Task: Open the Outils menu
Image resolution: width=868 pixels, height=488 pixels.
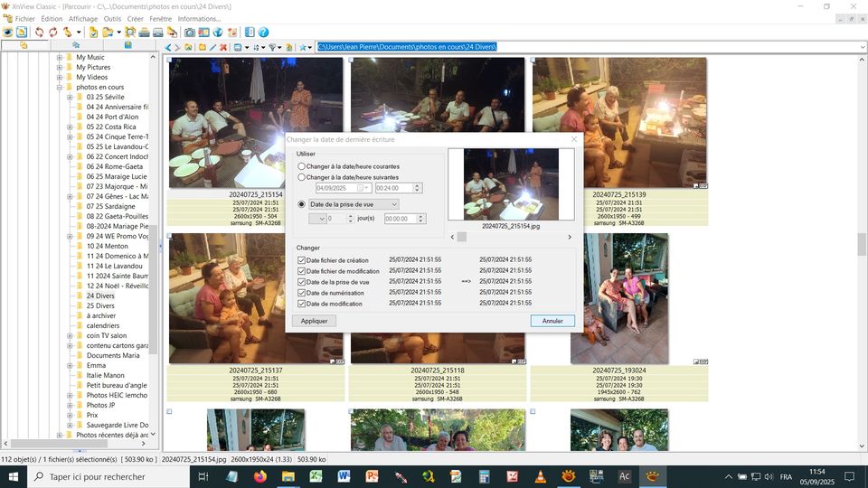Action: click(112, 19)
